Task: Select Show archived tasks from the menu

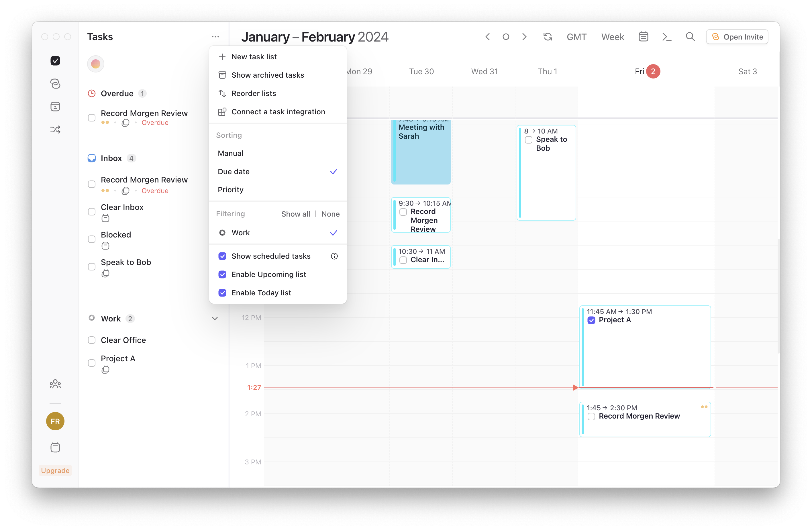Action: (x=268, y=75)
